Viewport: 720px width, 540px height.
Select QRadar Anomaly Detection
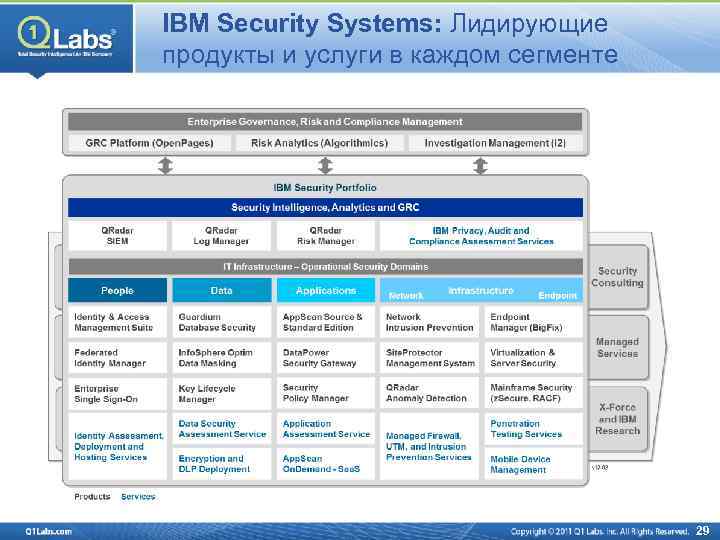pos(429,394)
